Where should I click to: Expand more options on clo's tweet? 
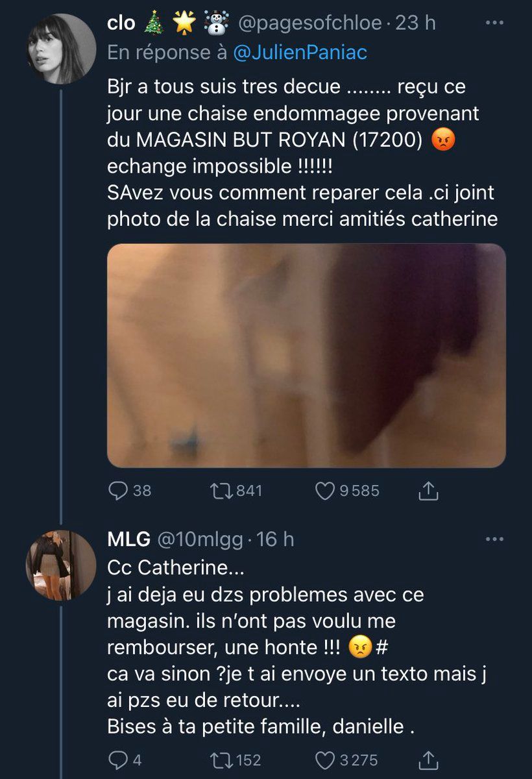495,23
